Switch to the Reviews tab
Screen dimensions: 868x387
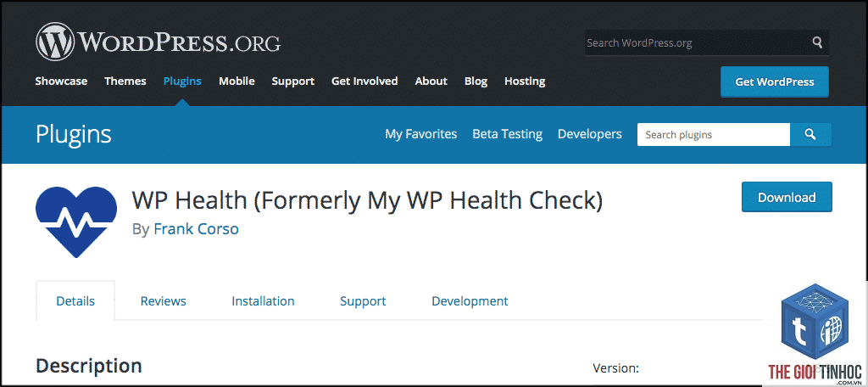coord(164,301)
